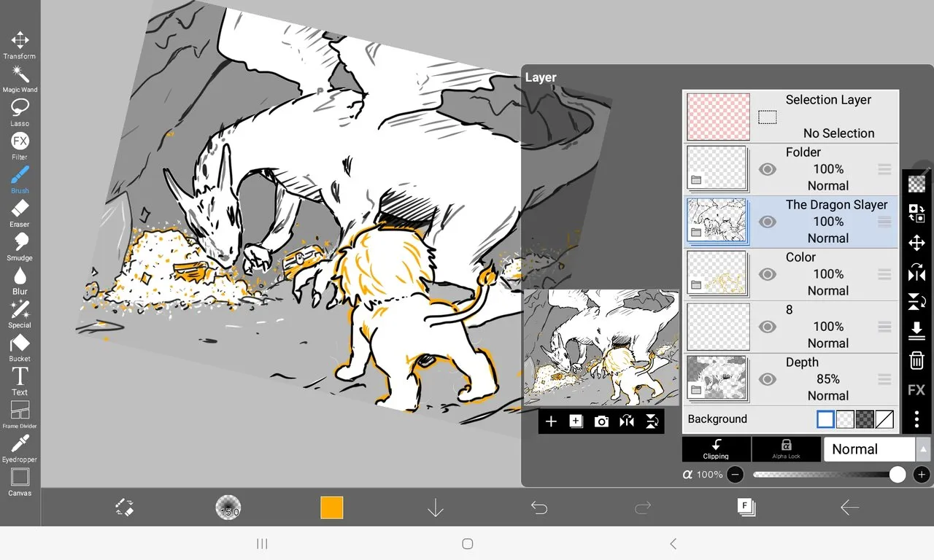Activate the Text tool

pyautogui.click(x=20, y=381)
